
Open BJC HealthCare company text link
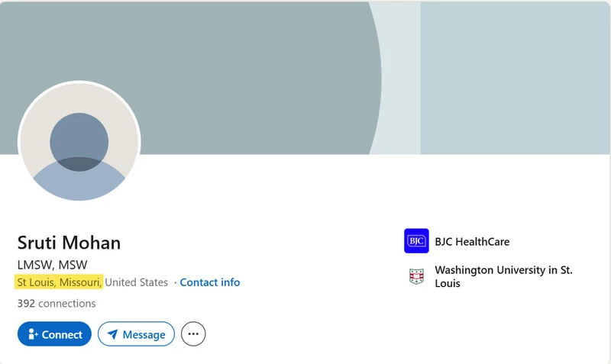click(472, 242)
